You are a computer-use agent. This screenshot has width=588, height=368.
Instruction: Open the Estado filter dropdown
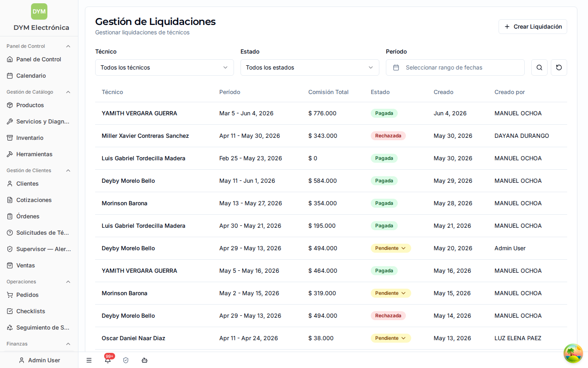[310, 67]
